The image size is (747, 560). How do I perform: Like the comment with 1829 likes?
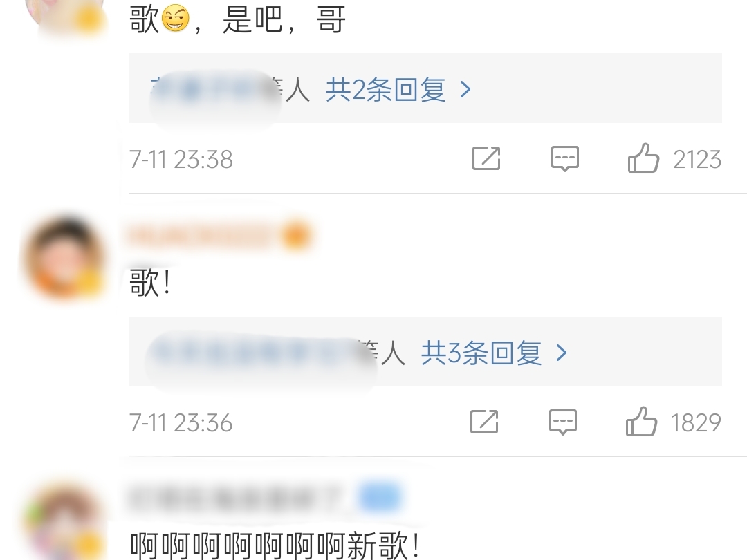point(642,422)
